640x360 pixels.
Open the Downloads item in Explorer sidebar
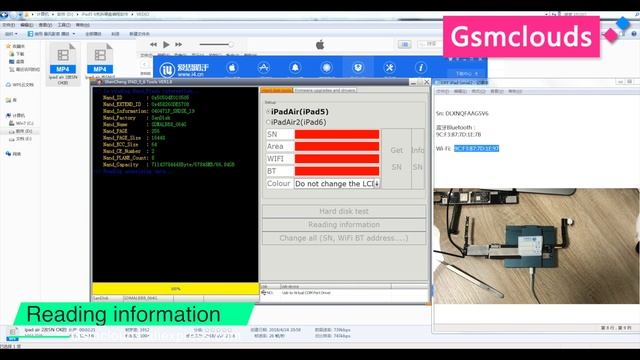tap(17, 54)
